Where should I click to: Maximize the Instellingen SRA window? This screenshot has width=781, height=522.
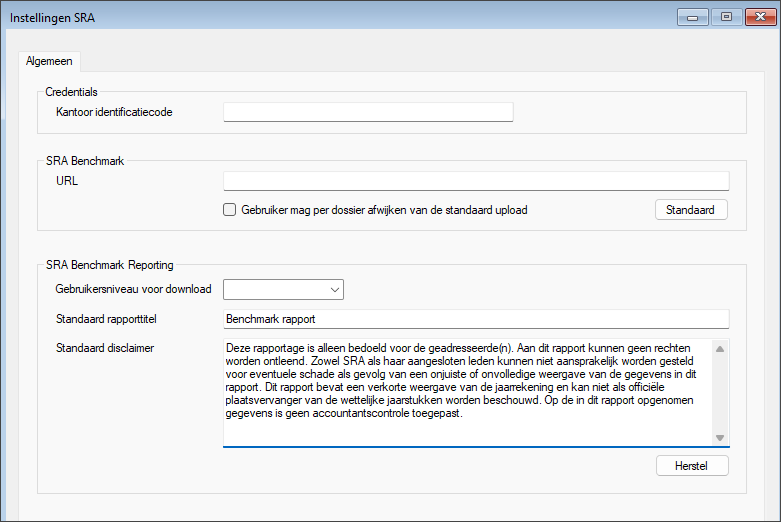coord(726,17)
